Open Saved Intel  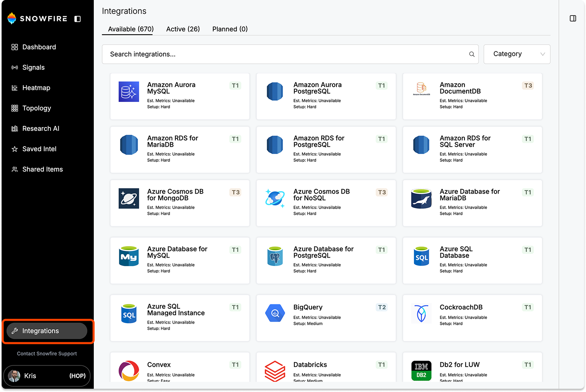[x=39, y=149]
